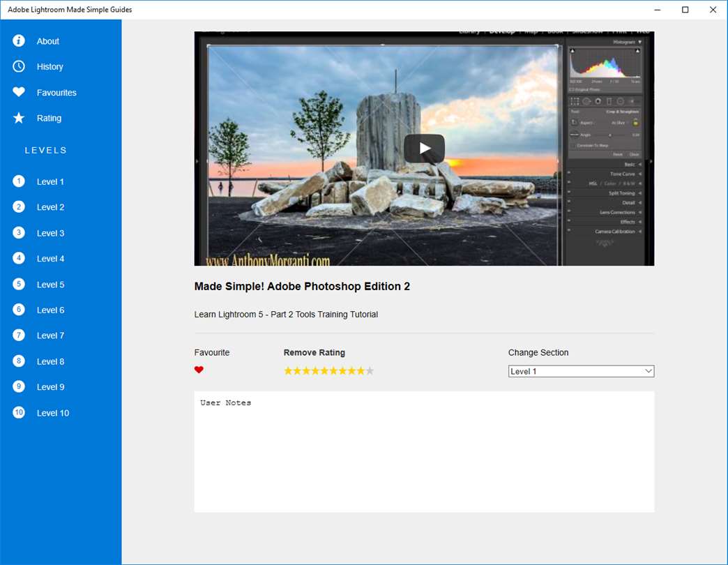Select Level 9 in the levels list

[50, 387]
